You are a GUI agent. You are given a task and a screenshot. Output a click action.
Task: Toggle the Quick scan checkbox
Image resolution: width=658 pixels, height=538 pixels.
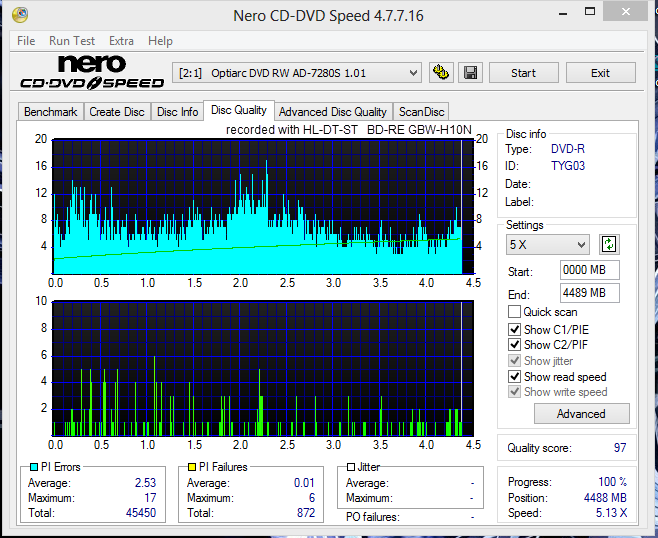coord(514,312)
